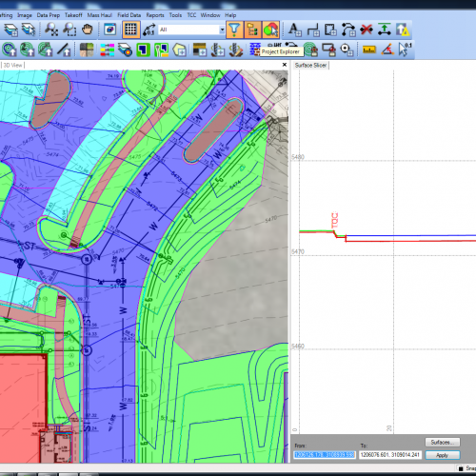Click the Zoom Window magnifier icon
The image size is (476, 476).
(x=69, y=30)
